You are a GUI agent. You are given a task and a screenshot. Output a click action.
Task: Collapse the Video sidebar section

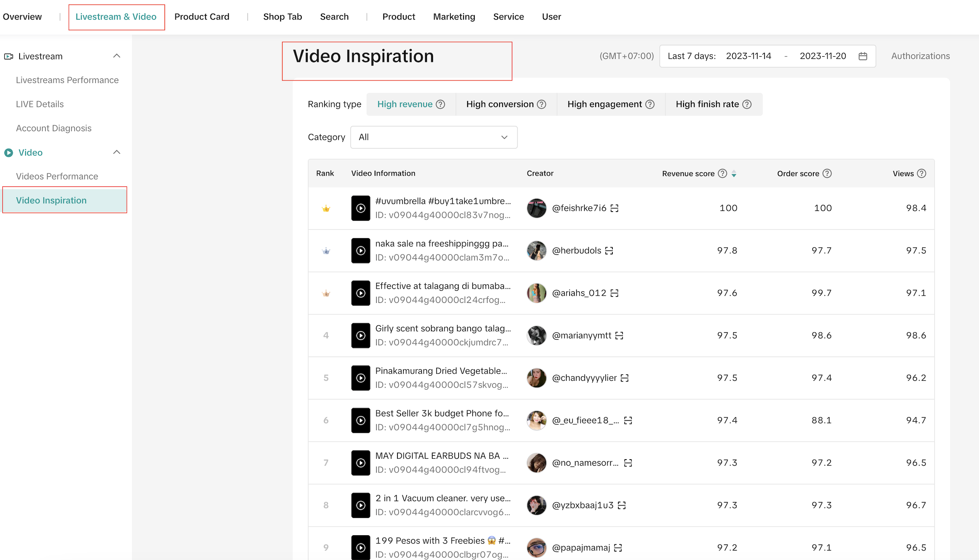click(x=116, y=152)
